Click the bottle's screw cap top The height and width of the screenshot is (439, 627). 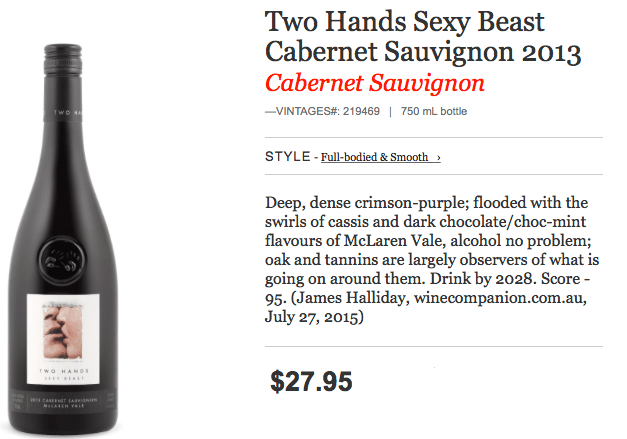(x=63, y=60)
